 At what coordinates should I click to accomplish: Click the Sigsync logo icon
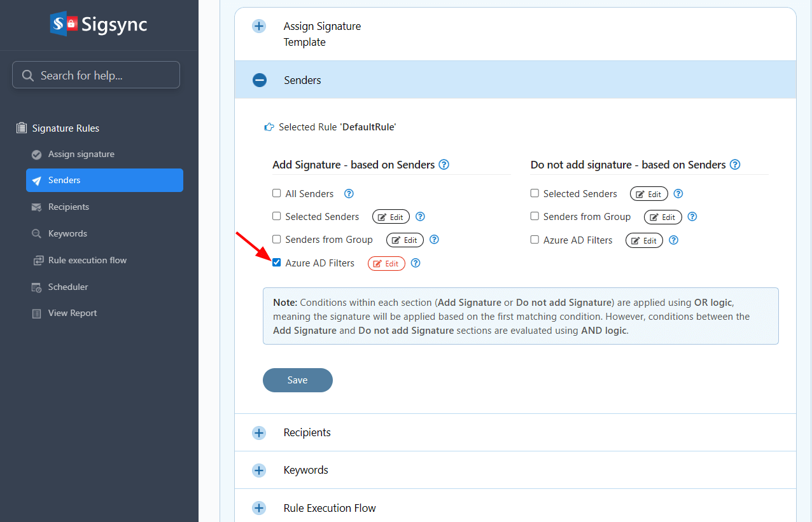point(64,25)
